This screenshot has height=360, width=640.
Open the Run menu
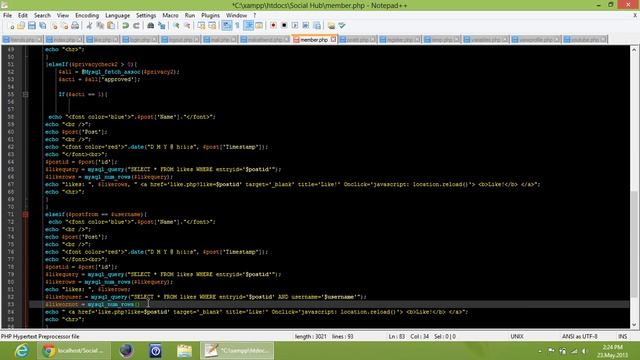[x=190, y=15]
